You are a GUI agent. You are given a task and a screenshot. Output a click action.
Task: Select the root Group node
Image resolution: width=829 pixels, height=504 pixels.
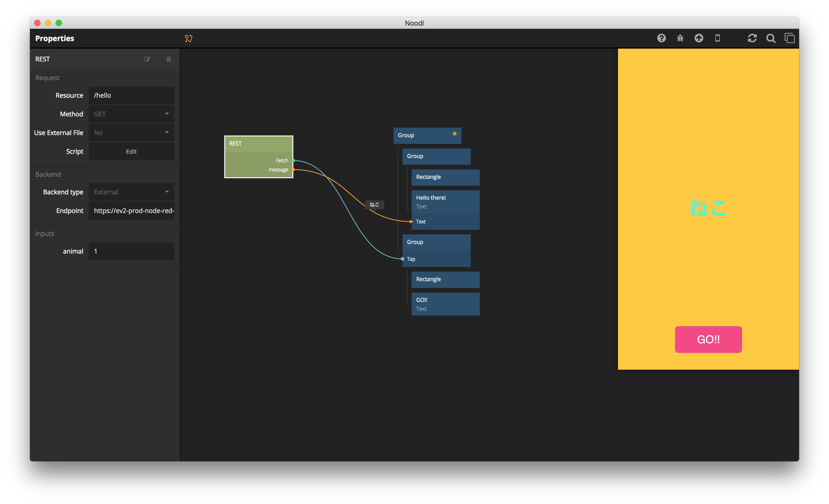click(427, 136)
